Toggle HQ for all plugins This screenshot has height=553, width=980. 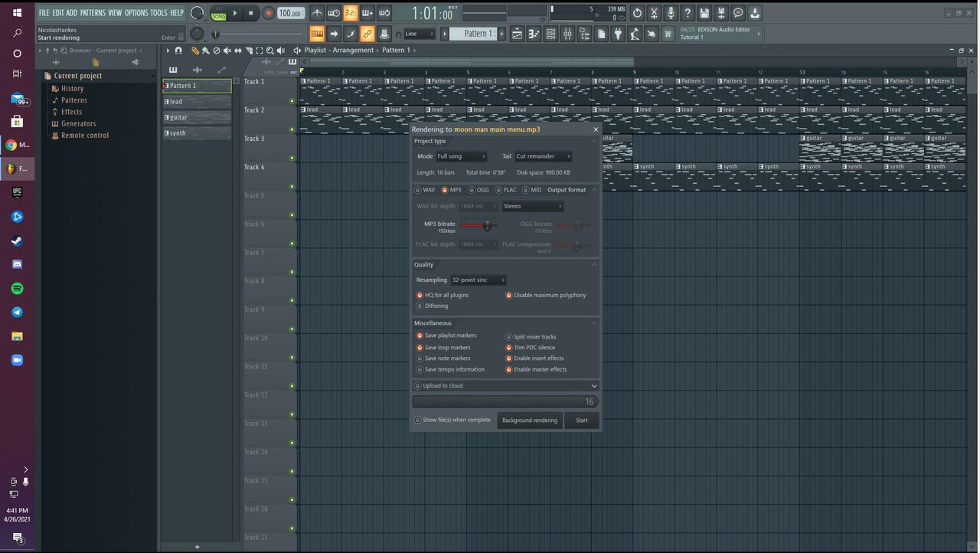click(443, 295)
